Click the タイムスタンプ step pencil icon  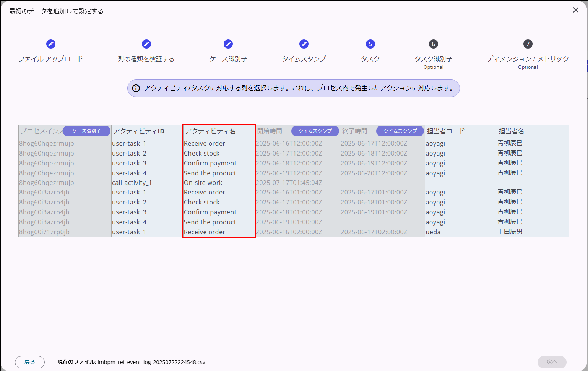coord(304,44)
